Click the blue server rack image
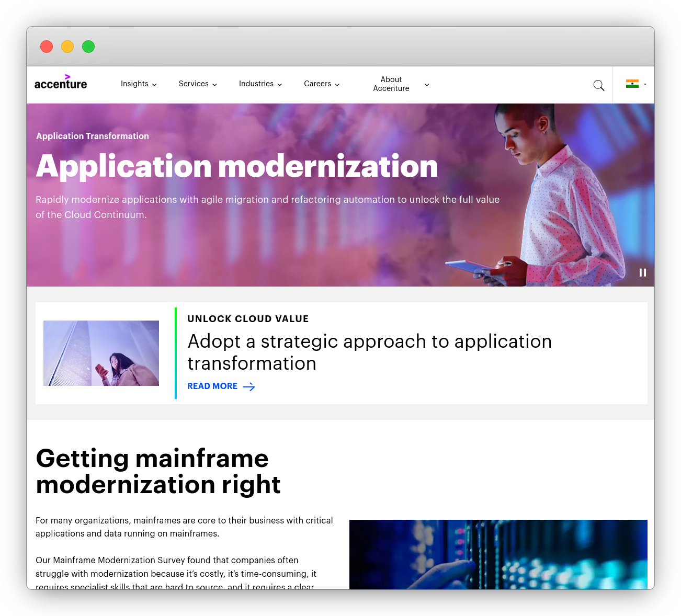This screenshot has width=681, height=616. click(498, 554)
